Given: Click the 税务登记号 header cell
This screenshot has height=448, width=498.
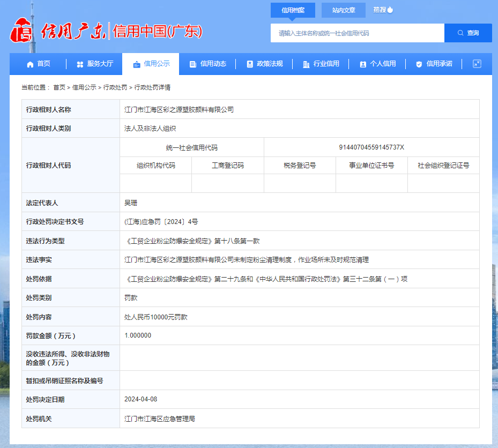Looking at the screenshot, I should tap(300, 166).
